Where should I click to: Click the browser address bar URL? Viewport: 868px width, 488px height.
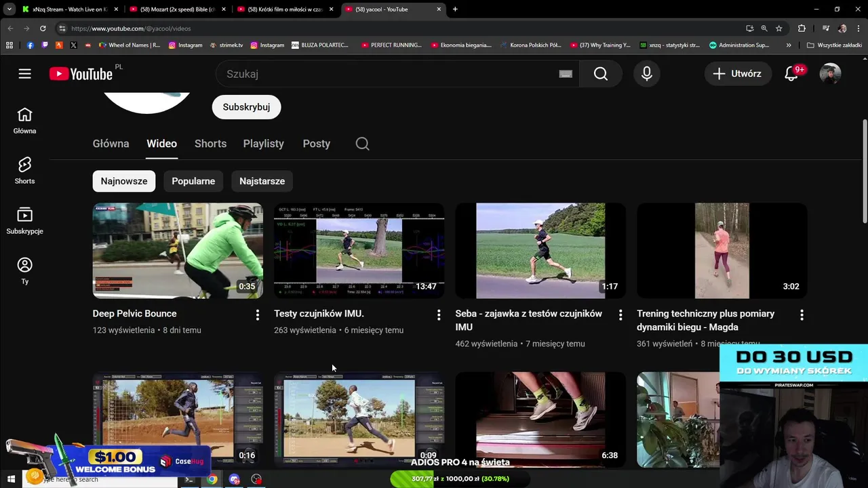tap(131, 28)
